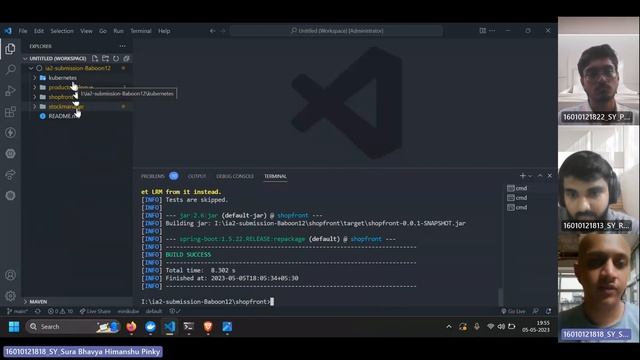Open Firefox from the taskbar
Image resolution: width=640 pixels, height=360 pixels.
click(x=131, y=327)
